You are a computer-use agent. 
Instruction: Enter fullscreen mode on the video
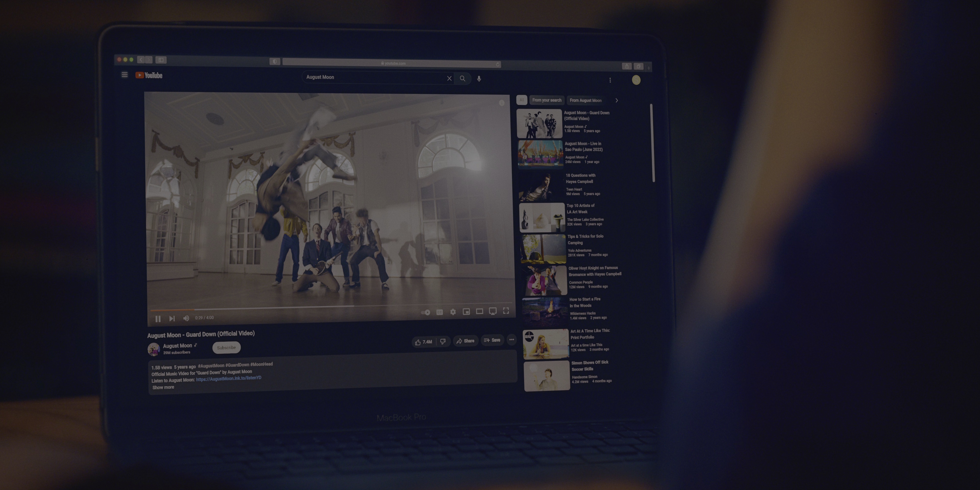506,311
